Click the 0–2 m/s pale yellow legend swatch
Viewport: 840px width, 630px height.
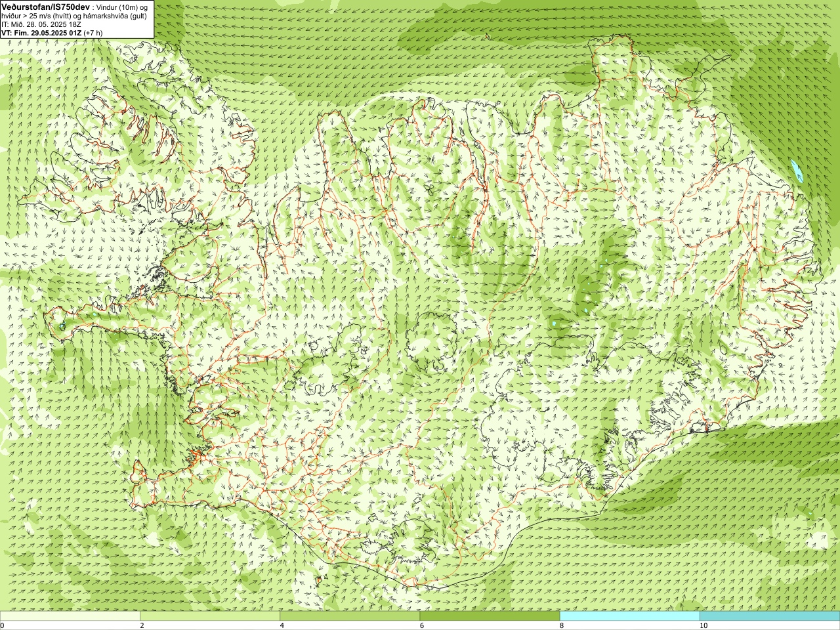tap(70, 616)
